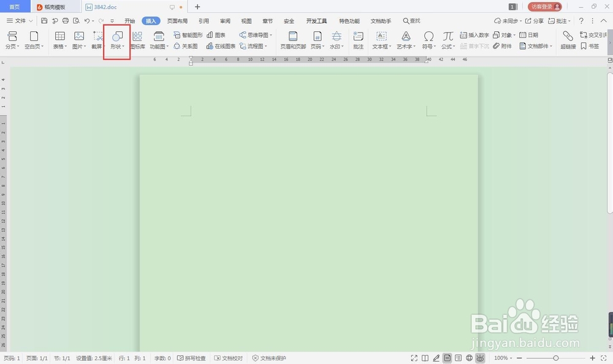The height and width of the screenshot is (364, 613).
Task: Insert Date (日期)
Action: pyautogui.click(x=528, y=35)
